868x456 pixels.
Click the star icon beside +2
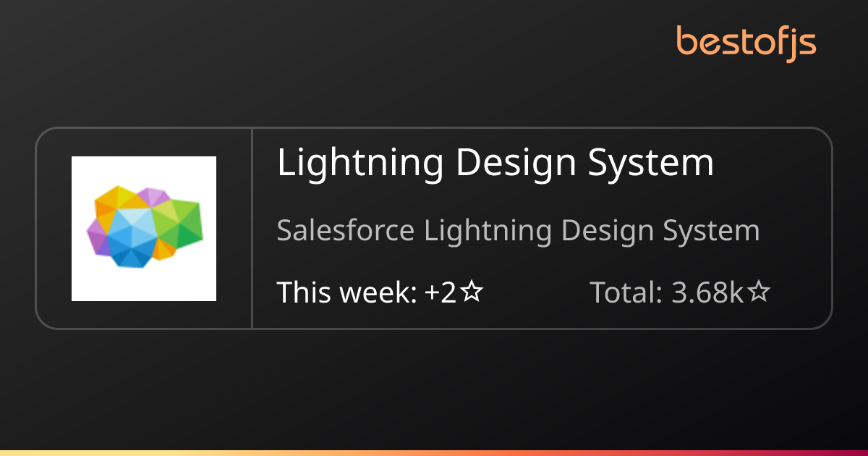point(472,292)
